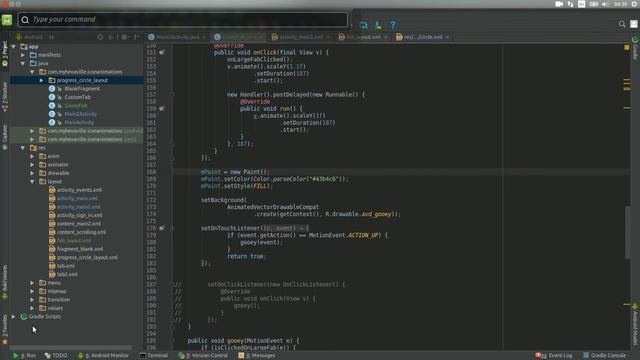Click the gutter icon beside setOnTouchListener
640x360 pixels.
[x=162, y=228]
